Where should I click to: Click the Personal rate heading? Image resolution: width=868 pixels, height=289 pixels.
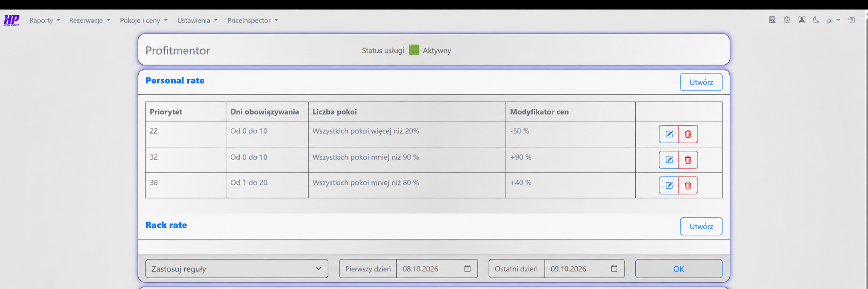coord(175,81)
